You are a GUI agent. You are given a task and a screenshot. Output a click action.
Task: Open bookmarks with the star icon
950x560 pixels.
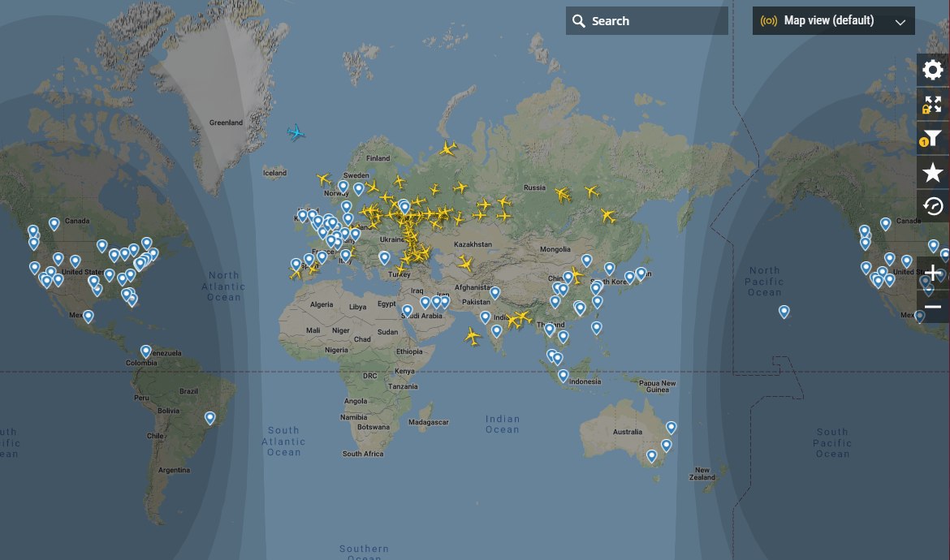(933, 173)
